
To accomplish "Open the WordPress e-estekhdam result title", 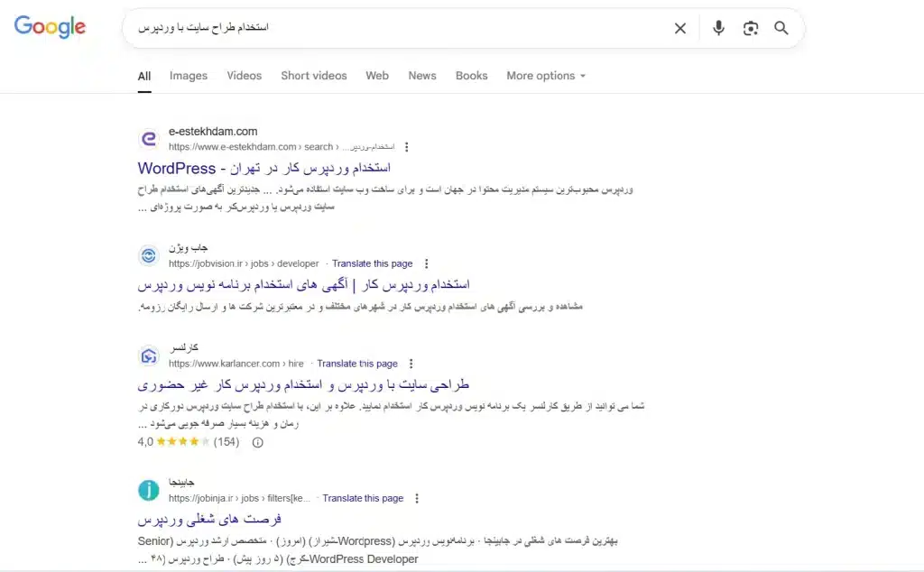I will [264, 169].
